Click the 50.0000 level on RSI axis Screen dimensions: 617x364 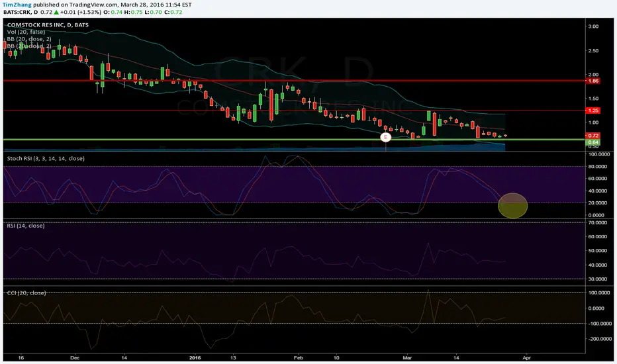(596, 251)
